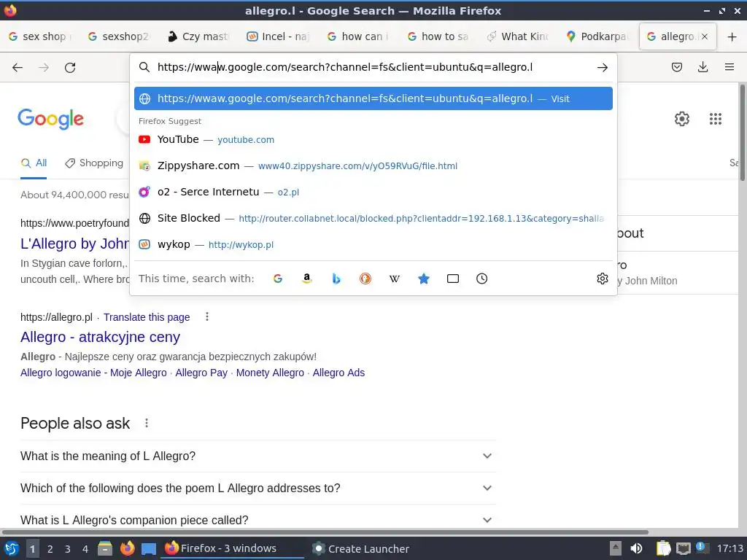Search in Bookmarks star icon
747x560 pixels.
[x=424, y=279]
